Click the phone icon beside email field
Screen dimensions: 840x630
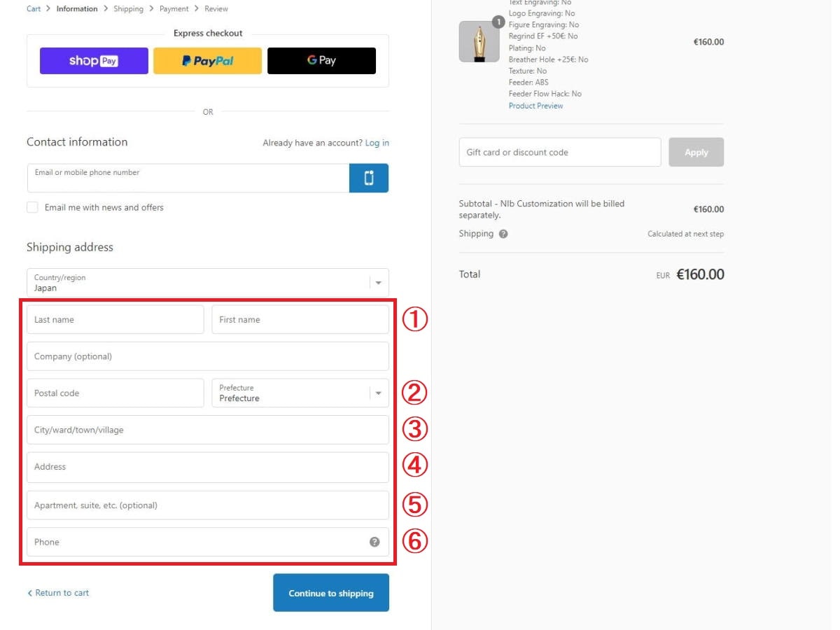click(x=369, y=178)
